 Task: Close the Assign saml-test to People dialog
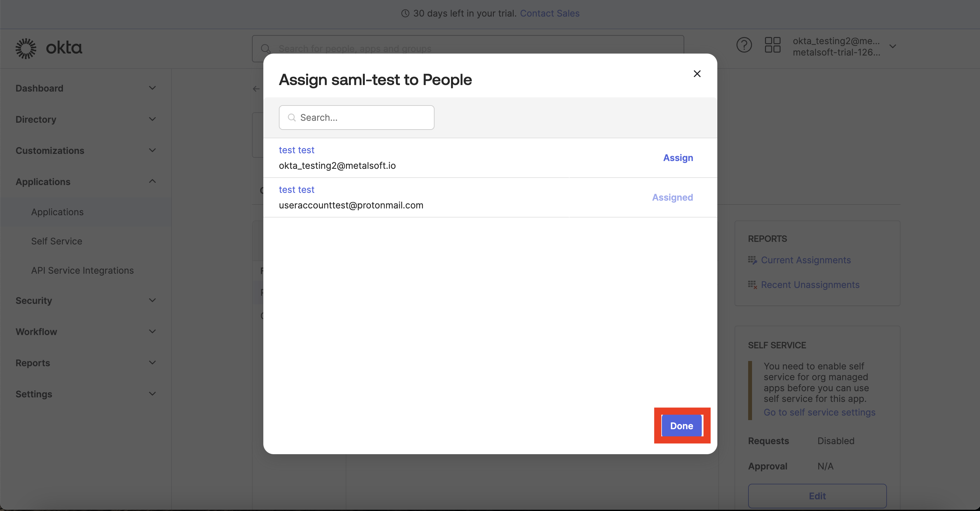point(697,73)
